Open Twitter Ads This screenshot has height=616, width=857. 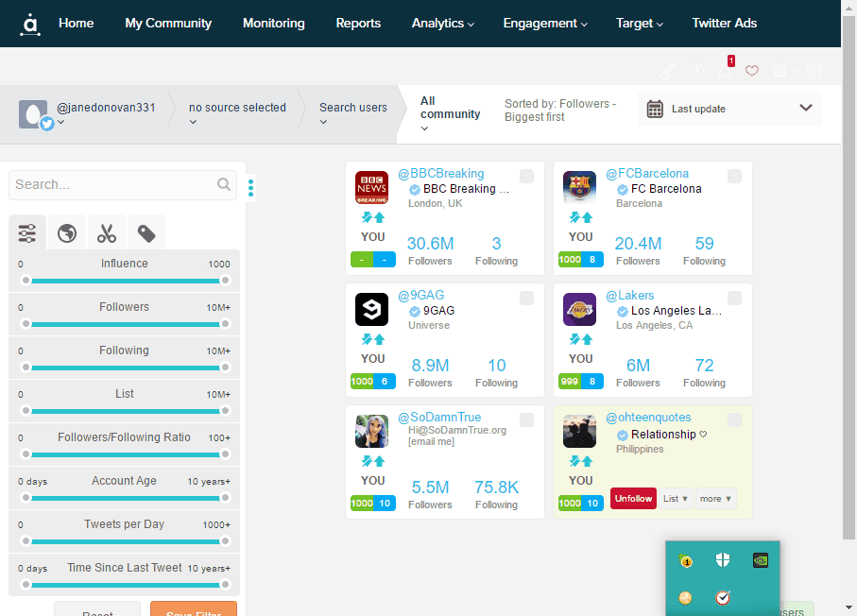point(724,23)
